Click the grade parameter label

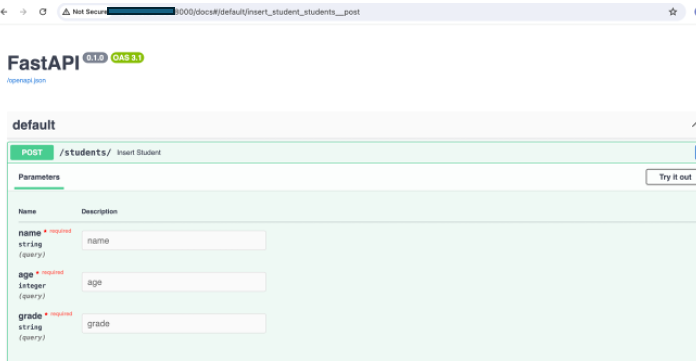pos(30,316)
